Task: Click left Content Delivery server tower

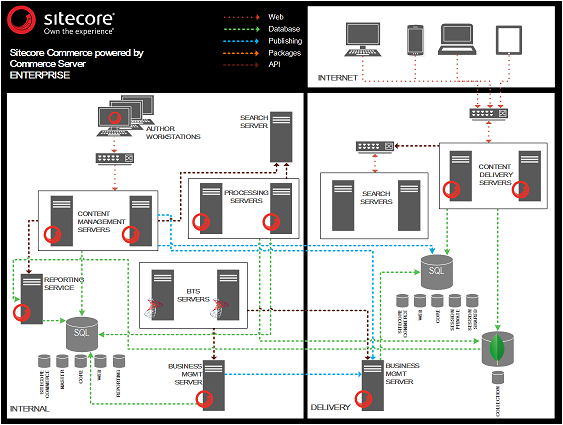Action: [461, 176]
